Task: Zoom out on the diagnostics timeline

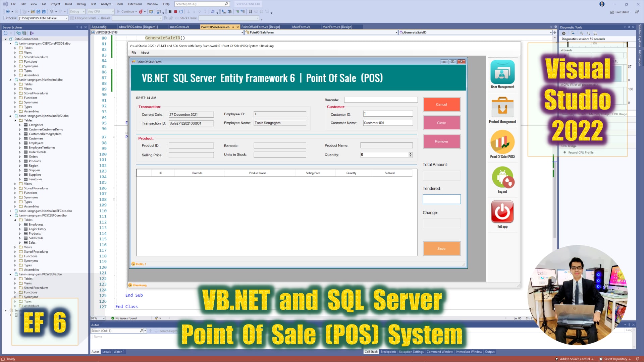Action: [589, 34]
